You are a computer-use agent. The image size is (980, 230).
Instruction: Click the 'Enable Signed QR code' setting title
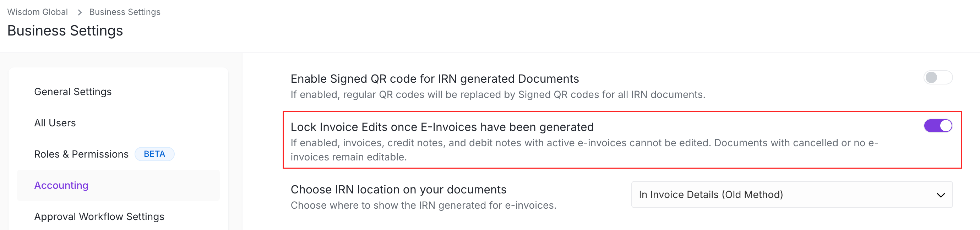[435, 79]
